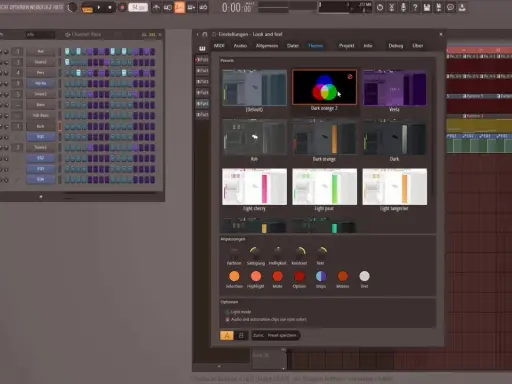Select theme slot B button
This screenshot has width=512, height=384.
tap(241, 335)
